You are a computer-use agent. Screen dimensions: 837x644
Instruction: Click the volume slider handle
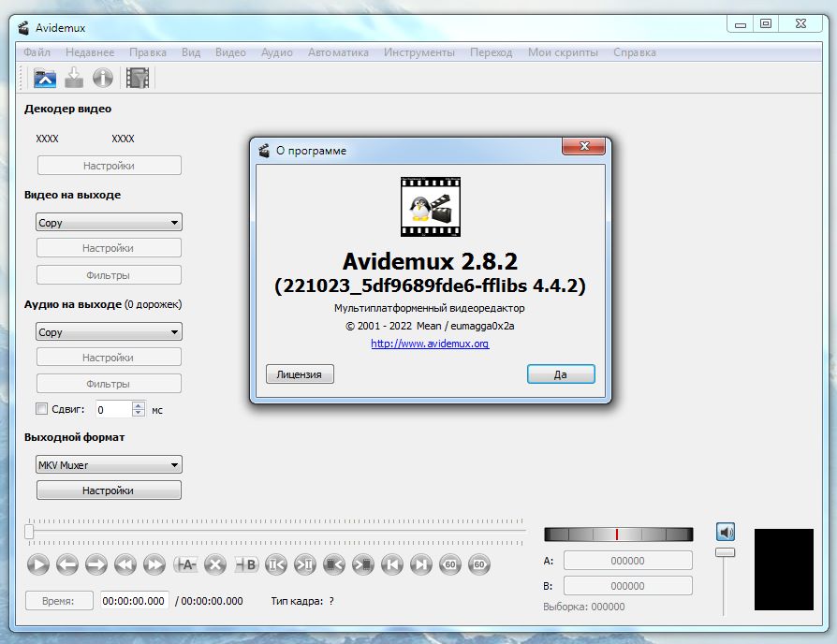point(725,552)
